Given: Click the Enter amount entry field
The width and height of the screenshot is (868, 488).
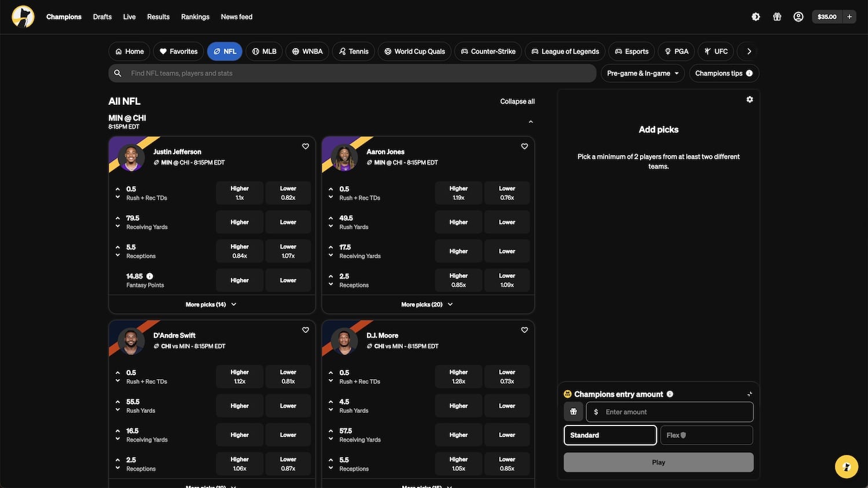Looking at the screenshot, I should coord(675,412).
